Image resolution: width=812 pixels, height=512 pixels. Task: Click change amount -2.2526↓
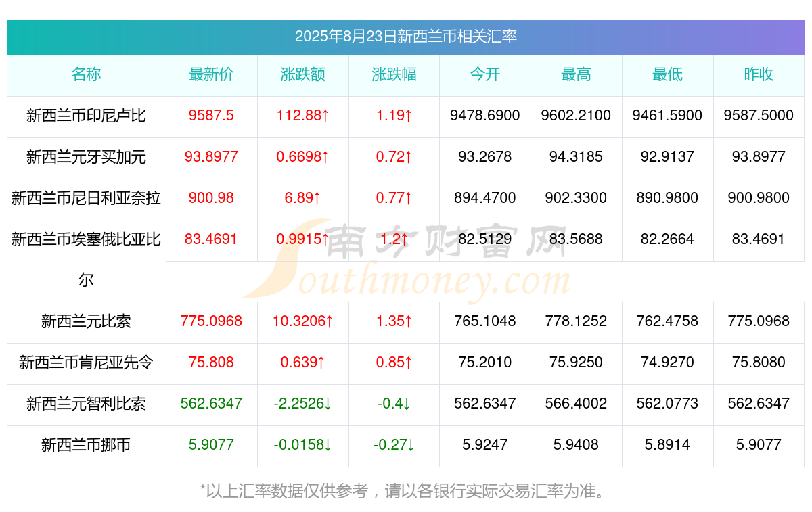click(x=303, y=404)
